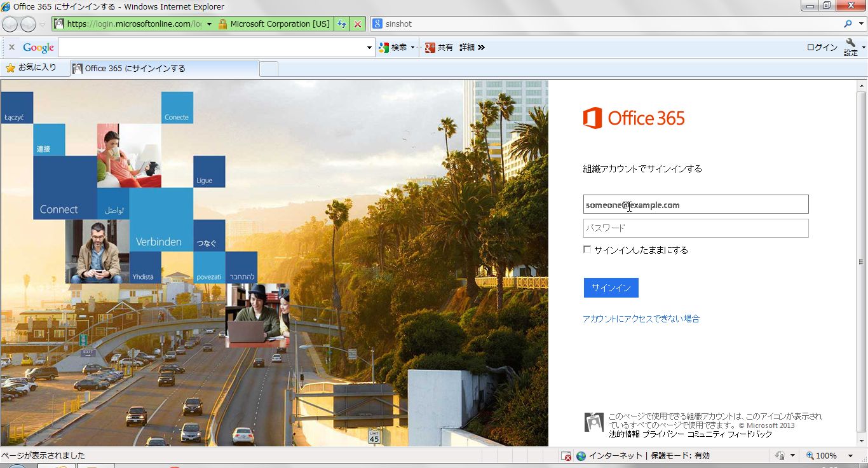Open the プライバシー privacy link
This screenshot has width=868, height=468.
click(x=663, y=434)
